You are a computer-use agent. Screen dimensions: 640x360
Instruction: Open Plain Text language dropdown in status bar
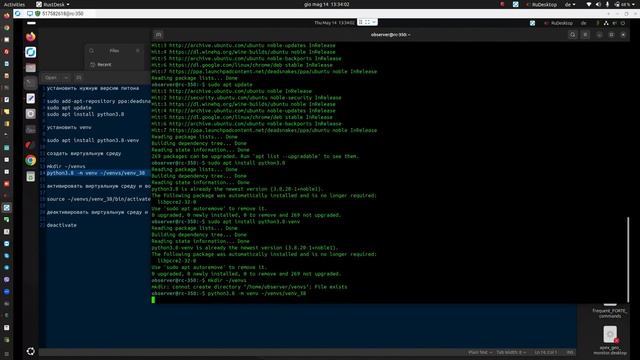[480, 352]
